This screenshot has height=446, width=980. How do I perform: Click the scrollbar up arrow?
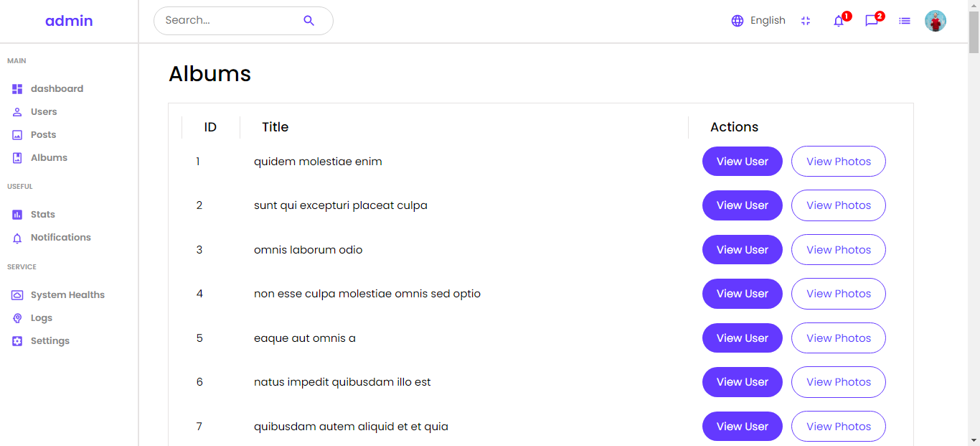[x=974, y=6]
